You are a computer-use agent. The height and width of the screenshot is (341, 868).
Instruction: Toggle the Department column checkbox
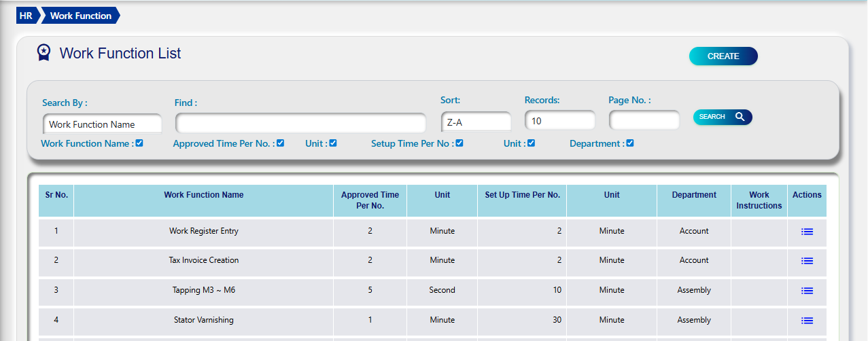630,143
